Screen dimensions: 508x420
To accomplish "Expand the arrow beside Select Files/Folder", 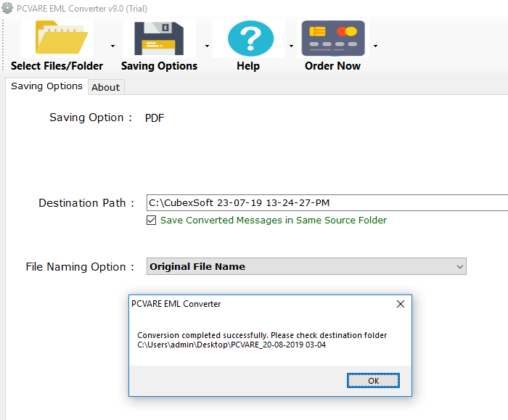I will coord(112,46).
